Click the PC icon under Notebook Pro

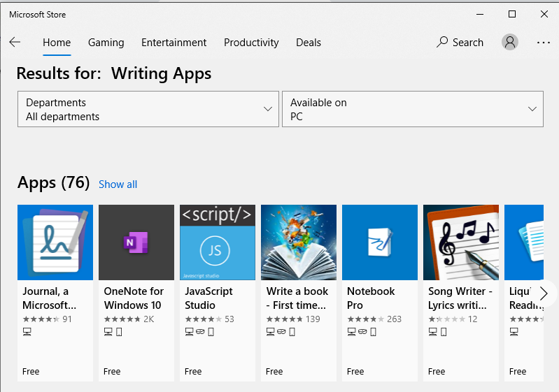(x=351, y=332)
